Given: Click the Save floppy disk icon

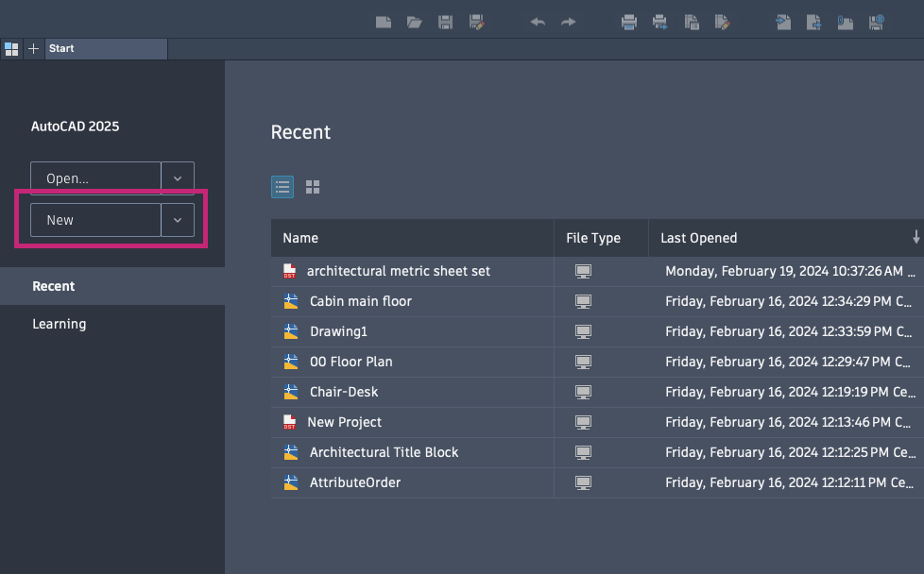Looking at the screenshot, I should 446,23.
